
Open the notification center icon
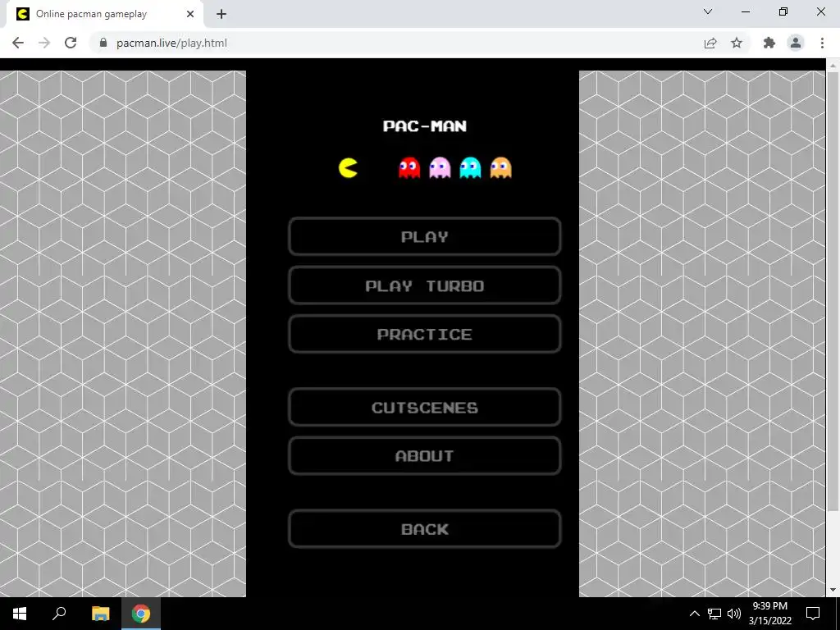813,614
